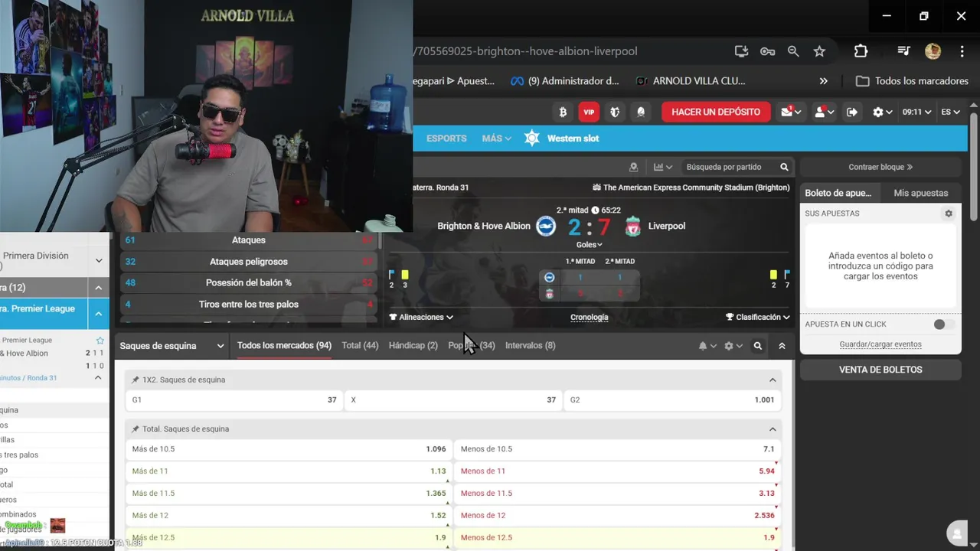The width and height of the screenshot is (980, 551).
Task: Show more bookmarks with double chevron
Action: pyautogui.click(x=823, y=81)
